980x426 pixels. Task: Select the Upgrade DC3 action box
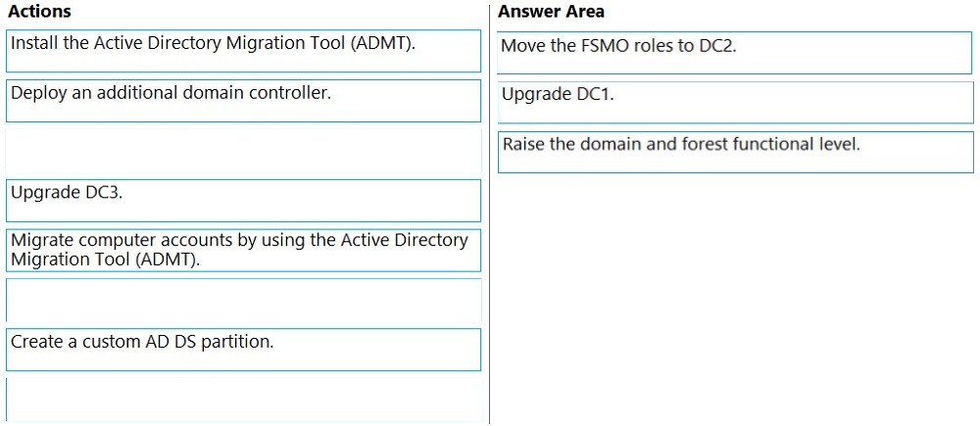243,200
